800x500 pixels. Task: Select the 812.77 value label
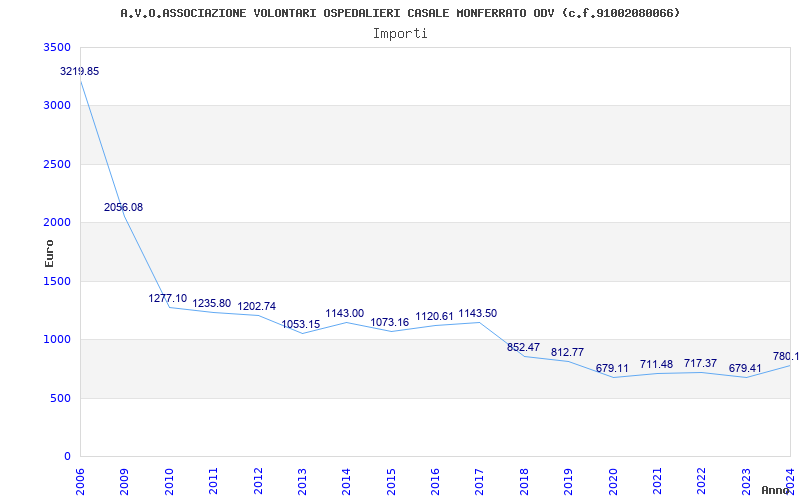click(567, 353)
